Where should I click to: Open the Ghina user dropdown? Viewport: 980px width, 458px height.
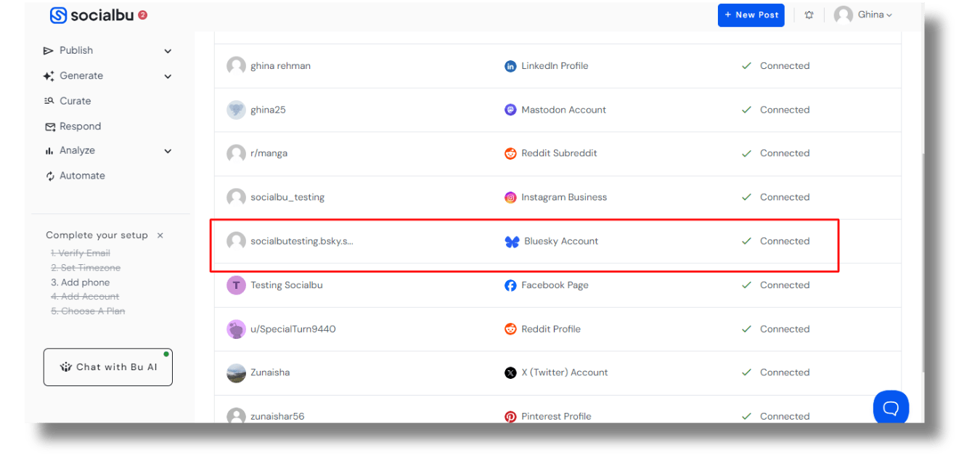tap(863, 15)
